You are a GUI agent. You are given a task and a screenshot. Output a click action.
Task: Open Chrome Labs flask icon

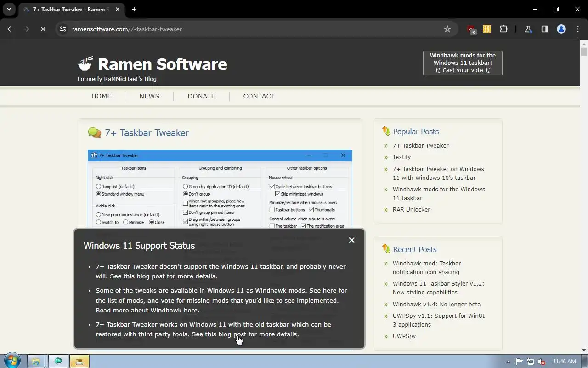click(x=528, y=29)
